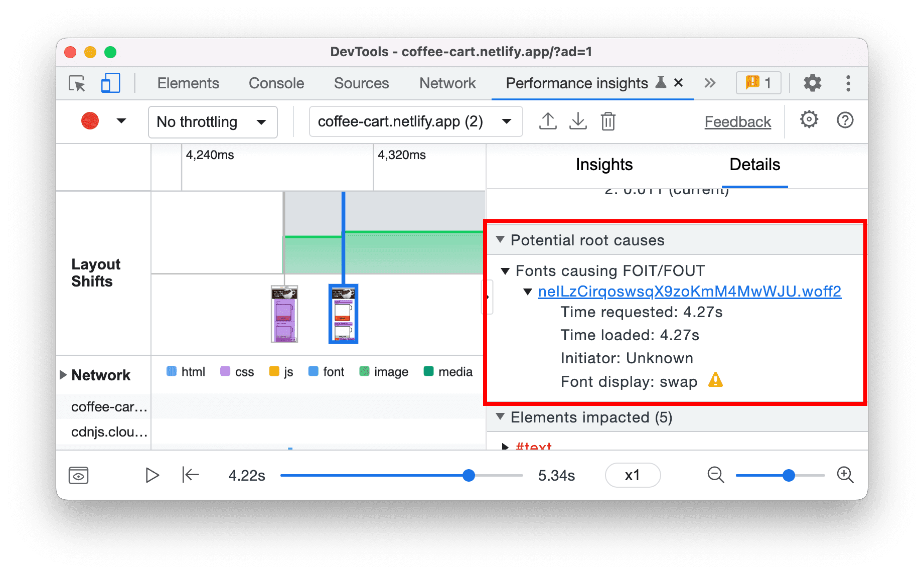Open the woff2 font file link
924x574 pixels.
click(689, 291)
